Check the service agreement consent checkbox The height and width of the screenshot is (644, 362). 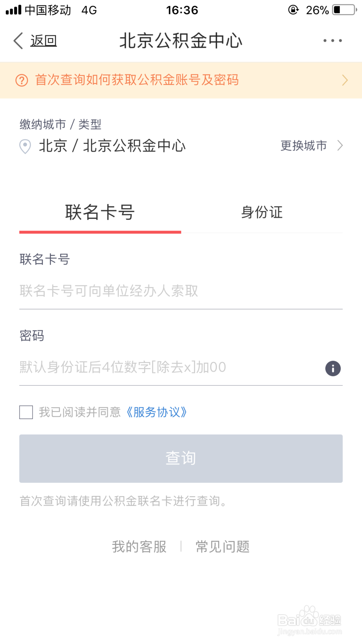click(26, 412)
